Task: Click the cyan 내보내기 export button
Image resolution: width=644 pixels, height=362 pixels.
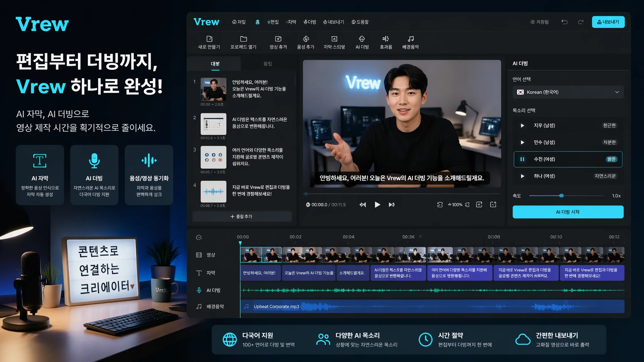Action: click(x=608, y=22)
